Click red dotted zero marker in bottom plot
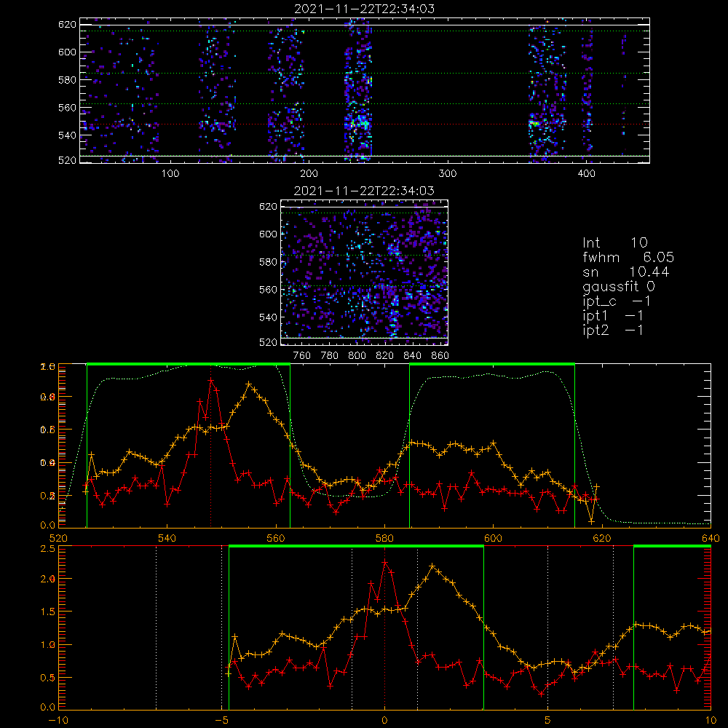The width and height of the screenshot is (728, 728). tap(384, 627)
